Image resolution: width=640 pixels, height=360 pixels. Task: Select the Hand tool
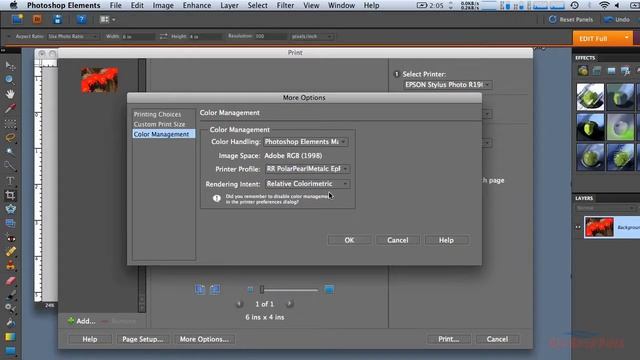click(x=10, y=94)
